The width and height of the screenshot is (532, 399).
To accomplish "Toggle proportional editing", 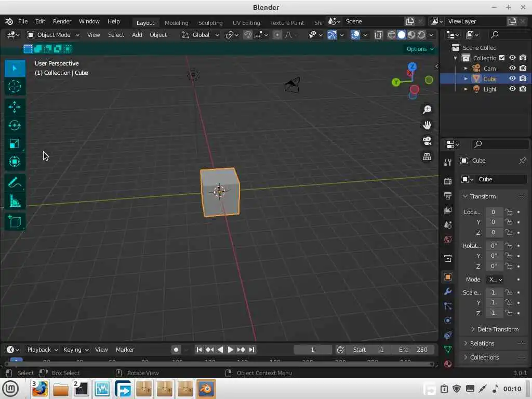I will [x=277, y=35].
